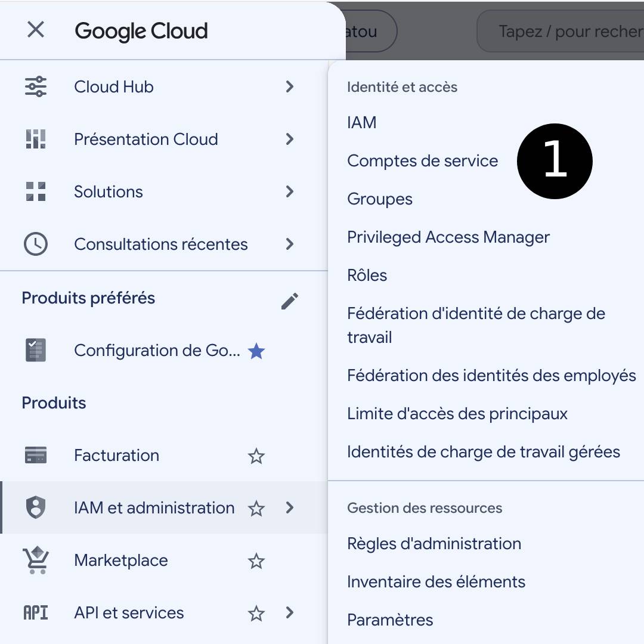Click the IAM et administration shield icon
The image size is (644, 644).
click(36, 507)
